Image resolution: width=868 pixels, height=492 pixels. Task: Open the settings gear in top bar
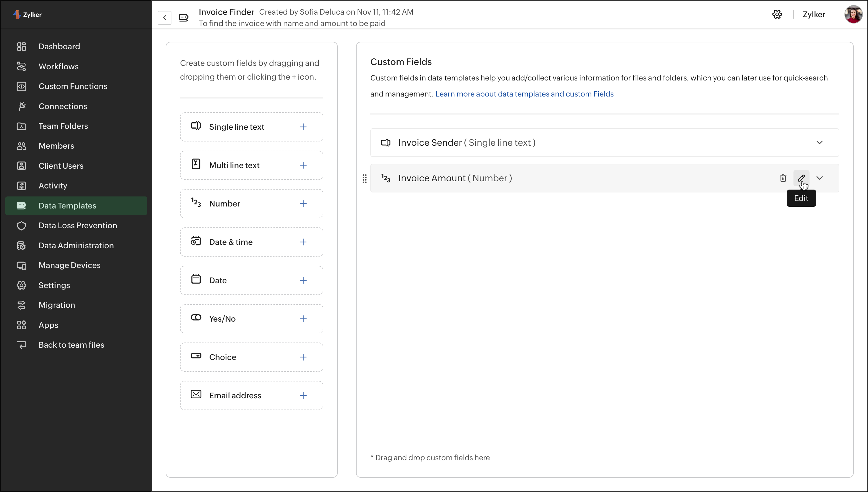click(x=777, y=15)
